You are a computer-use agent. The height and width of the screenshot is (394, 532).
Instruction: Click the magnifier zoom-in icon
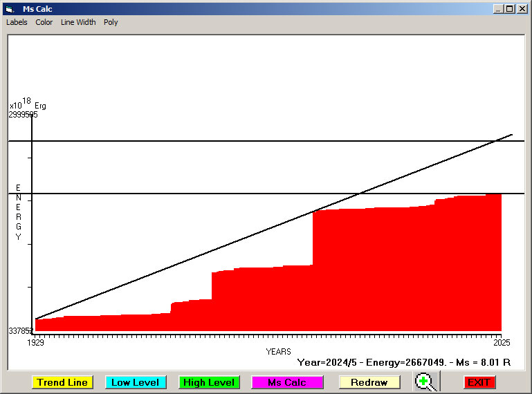tap(426, 382)
